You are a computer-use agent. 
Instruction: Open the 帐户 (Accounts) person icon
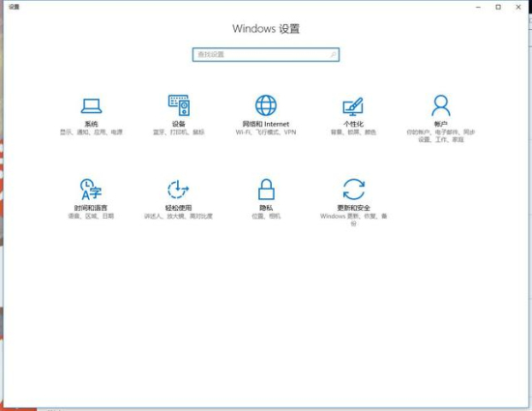pos(441,105)
